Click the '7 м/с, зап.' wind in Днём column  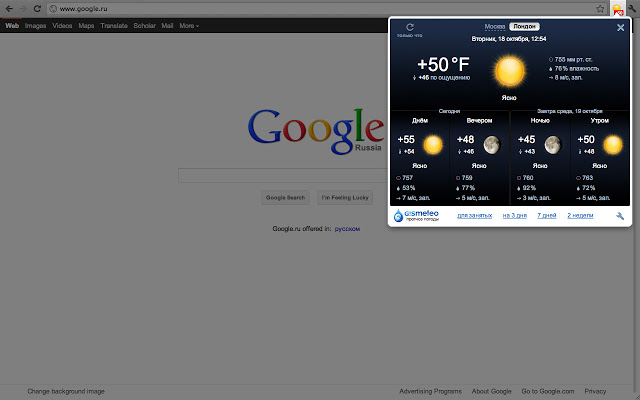click(413, 198)
